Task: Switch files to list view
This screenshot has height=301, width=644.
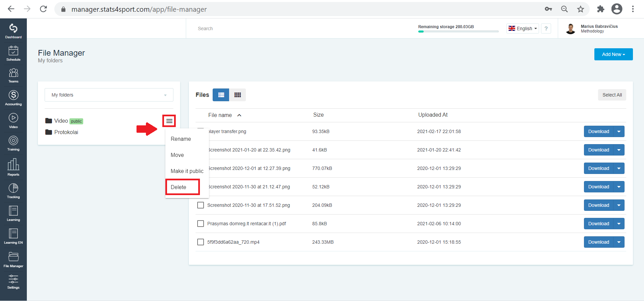Action: [x=221, y=95]
